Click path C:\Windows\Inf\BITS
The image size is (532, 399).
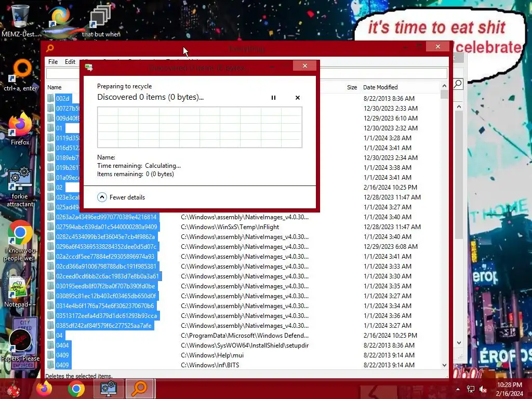210,365
